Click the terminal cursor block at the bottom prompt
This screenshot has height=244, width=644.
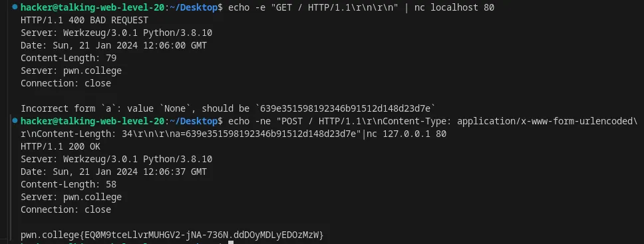coord(231,243)
